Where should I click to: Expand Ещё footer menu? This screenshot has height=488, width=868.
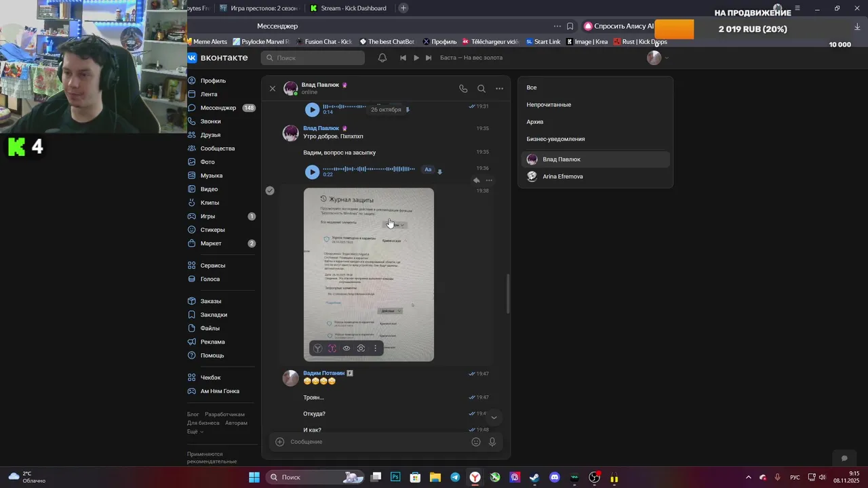[x=195, y=432]
